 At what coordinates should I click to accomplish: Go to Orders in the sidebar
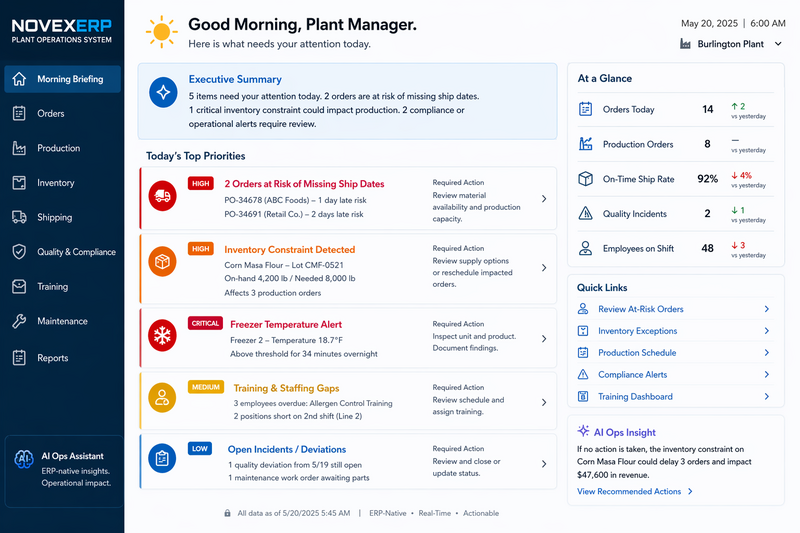63,113
